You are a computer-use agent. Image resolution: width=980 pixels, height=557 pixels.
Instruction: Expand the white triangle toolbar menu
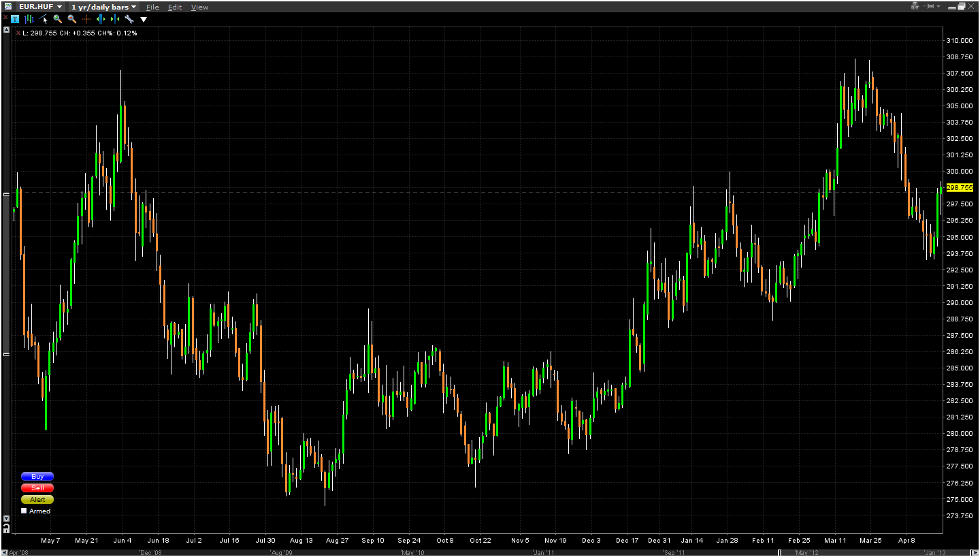pos(144,19)
